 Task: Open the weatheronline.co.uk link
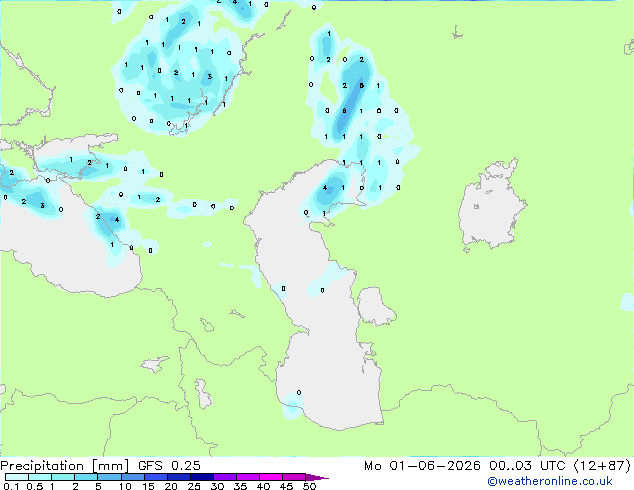pyautogui.click(x=550, y=481)
